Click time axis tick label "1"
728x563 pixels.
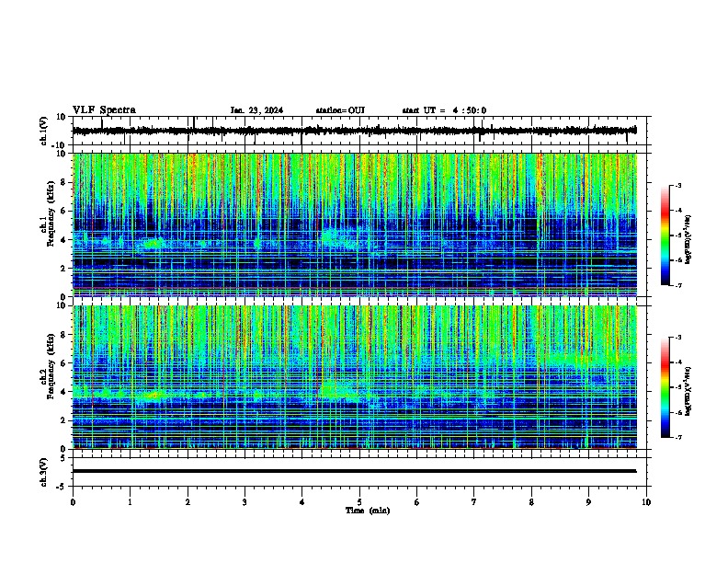click(130, 502)
